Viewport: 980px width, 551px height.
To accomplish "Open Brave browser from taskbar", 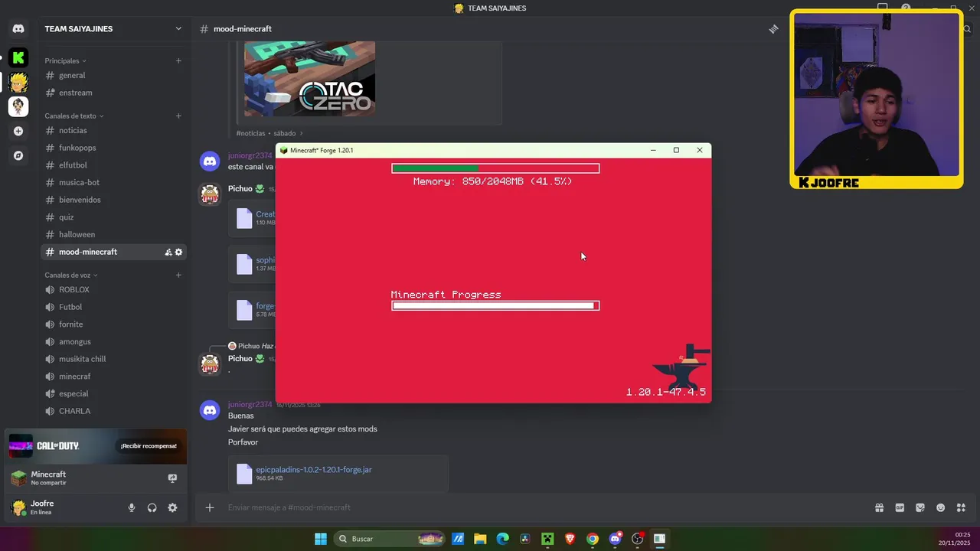I will click(x=570, y=539).
